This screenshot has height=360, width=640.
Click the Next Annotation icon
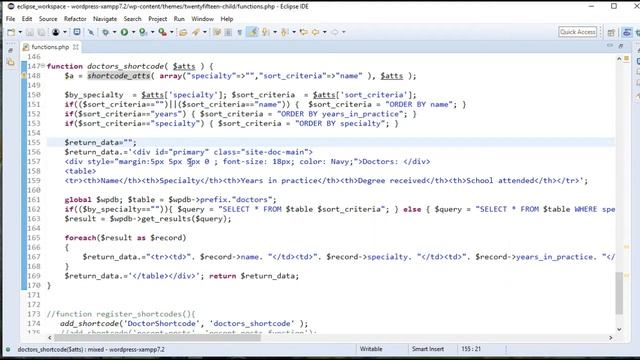tap(266, 32)
